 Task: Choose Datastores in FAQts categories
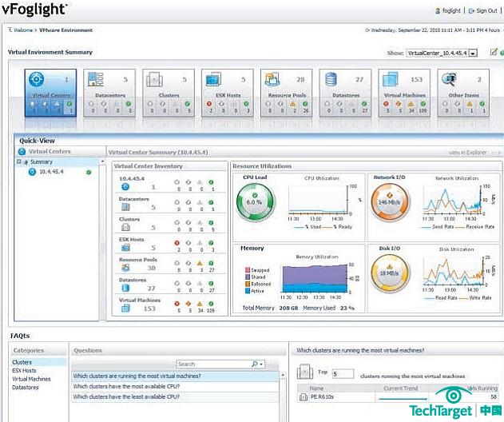click(24, 388)
